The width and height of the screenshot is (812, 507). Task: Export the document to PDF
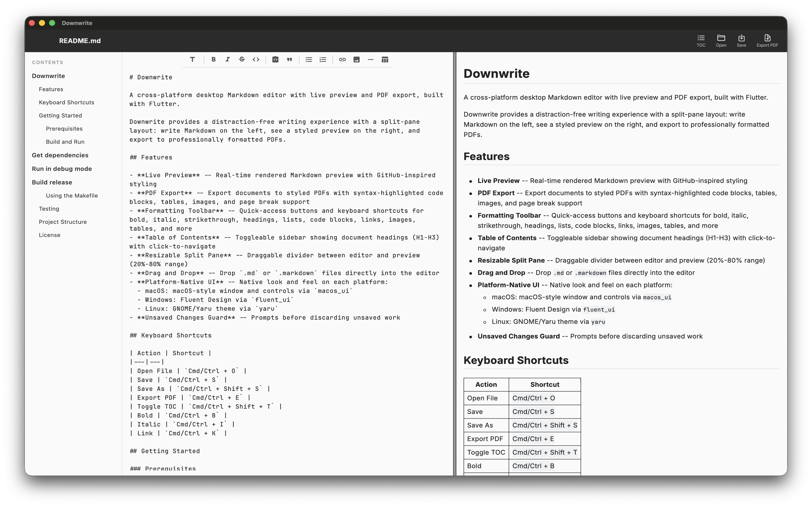(767, 40)
